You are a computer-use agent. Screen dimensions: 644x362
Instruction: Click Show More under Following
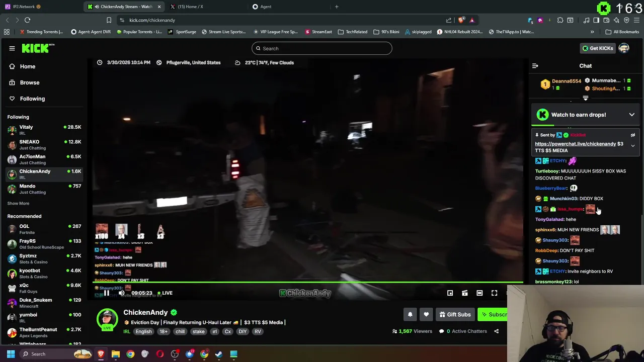(x=18, y=204)
